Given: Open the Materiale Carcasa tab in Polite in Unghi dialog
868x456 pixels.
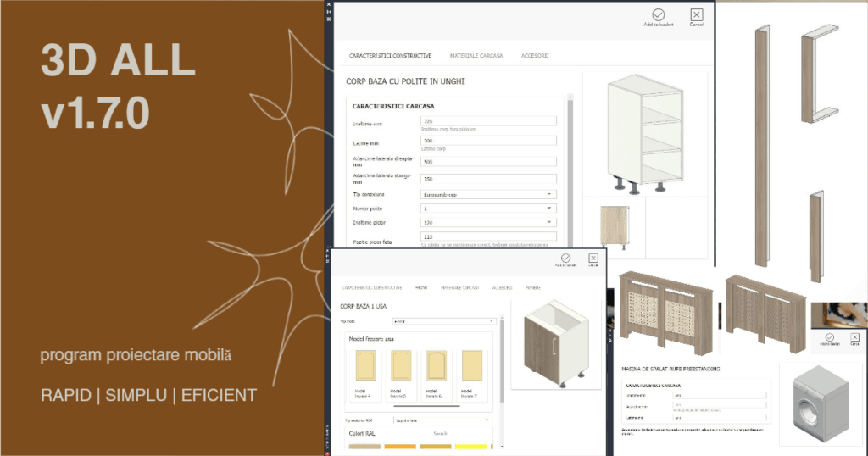Looking at the screenshot, I should [476, 56].
